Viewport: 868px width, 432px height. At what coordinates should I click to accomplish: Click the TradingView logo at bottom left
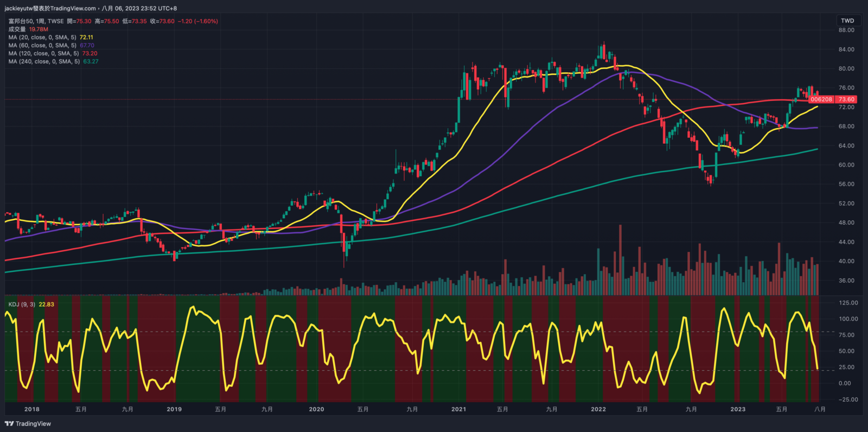pyautogui.click(x=28, y=424)
